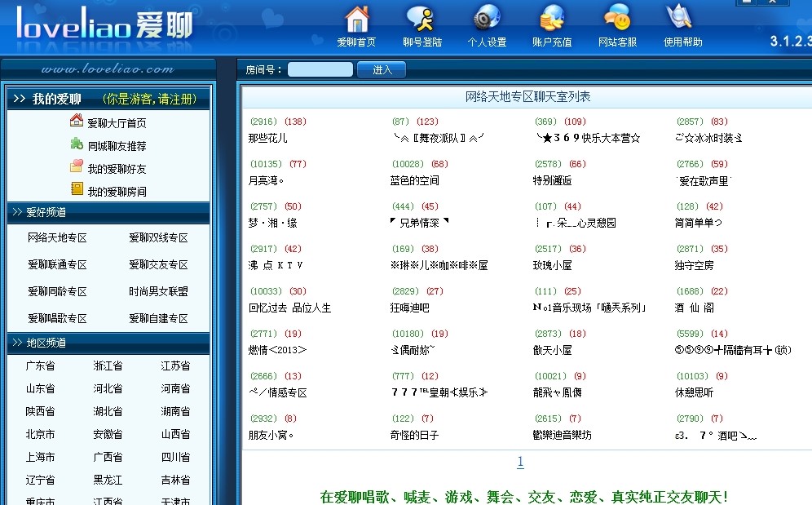Viewport: 812px width, 505px height.
Task: Open 使用帮助 help icon
Action: click(x=679, y=18)
